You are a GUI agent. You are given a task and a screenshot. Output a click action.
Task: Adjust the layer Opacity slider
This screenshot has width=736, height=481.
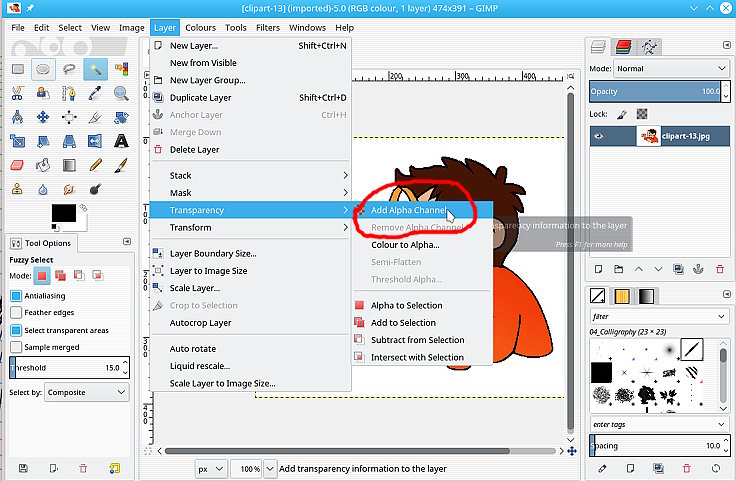pyautogui.click(x=655, y=92)
